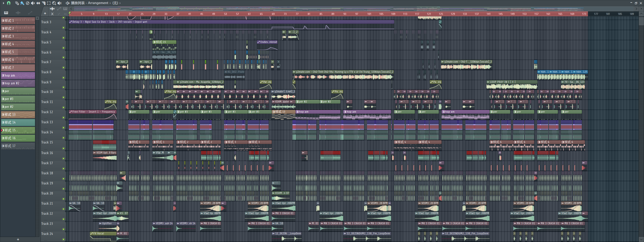Select the Slip edit tool
The image size is (644, 242).
(x=38, y=3)
